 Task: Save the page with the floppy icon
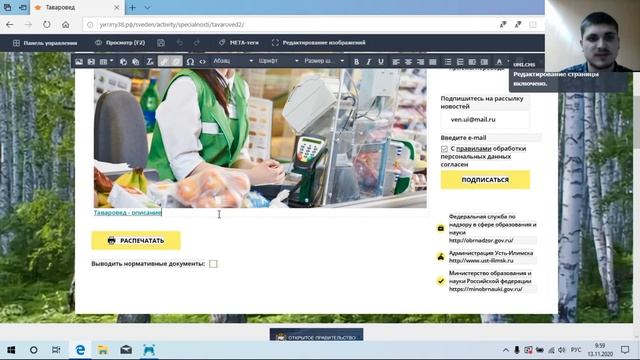click(161, 43)
